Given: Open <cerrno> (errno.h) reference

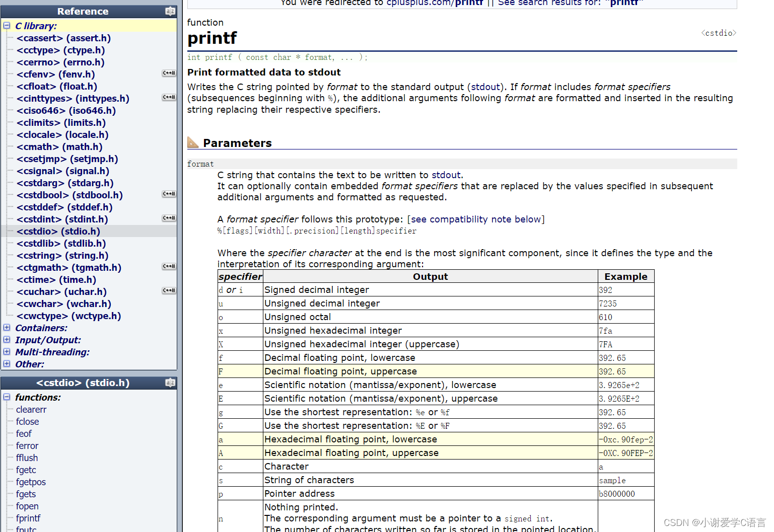Looking at the screenshot, I should pyautogui.click(x=60, y=62).
